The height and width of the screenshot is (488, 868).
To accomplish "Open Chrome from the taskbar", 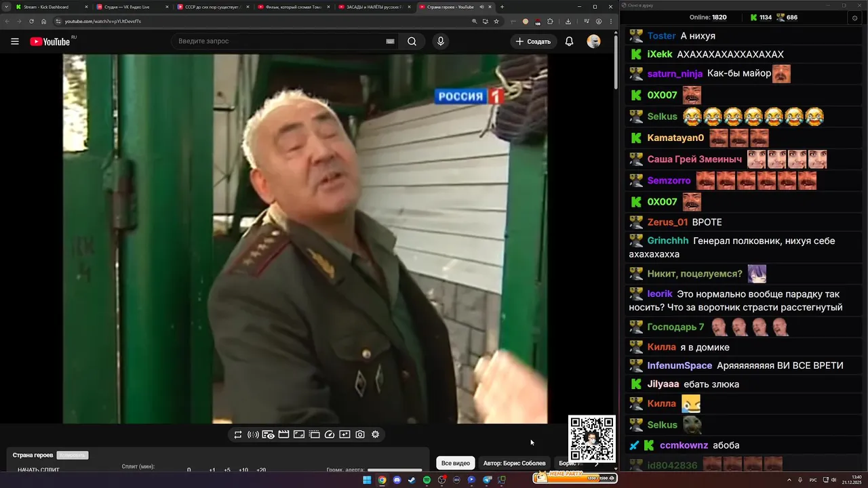I will [382, 480].
